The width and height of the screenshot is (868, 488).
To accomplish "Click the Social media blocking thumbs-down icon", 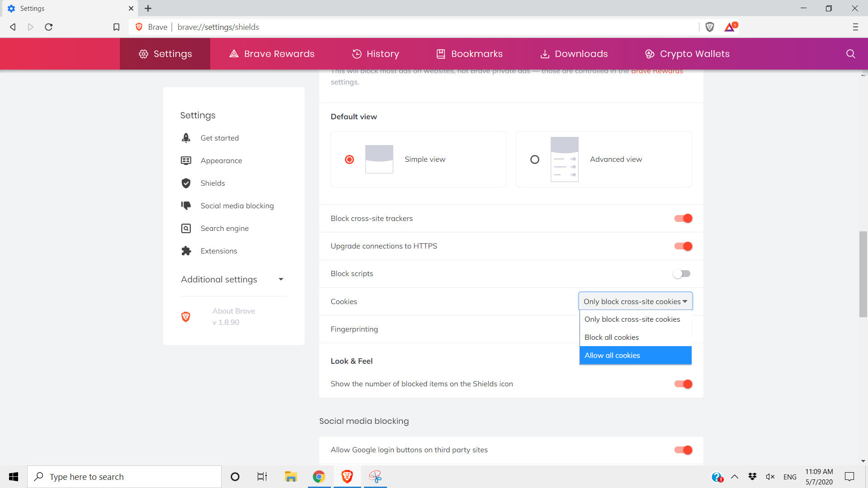I will click(x=186, y=206).
